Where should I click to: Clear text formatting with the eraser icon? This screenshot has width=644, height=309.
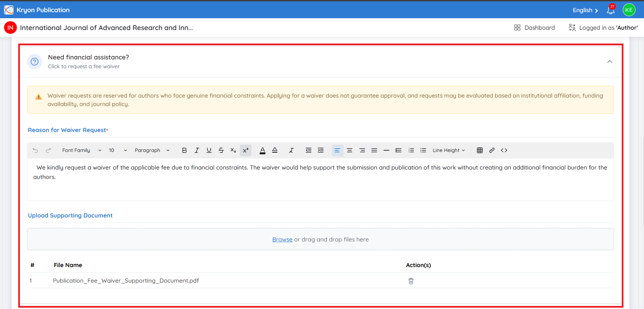click(x=291, y=150)
